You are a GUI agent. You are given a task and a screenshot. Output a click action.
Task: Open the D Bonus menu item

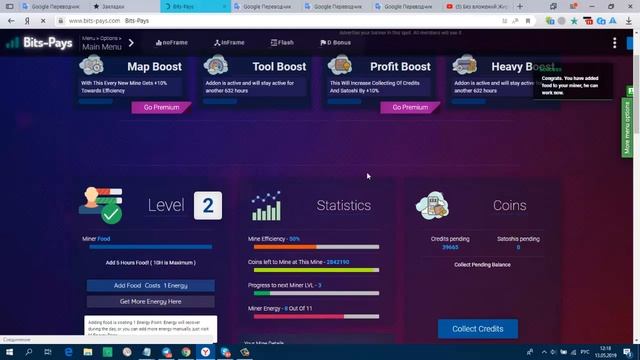tap(335, 42)
